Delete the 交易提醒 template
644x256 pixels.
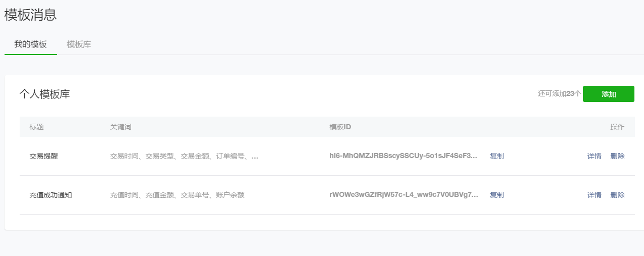point(617,156)
